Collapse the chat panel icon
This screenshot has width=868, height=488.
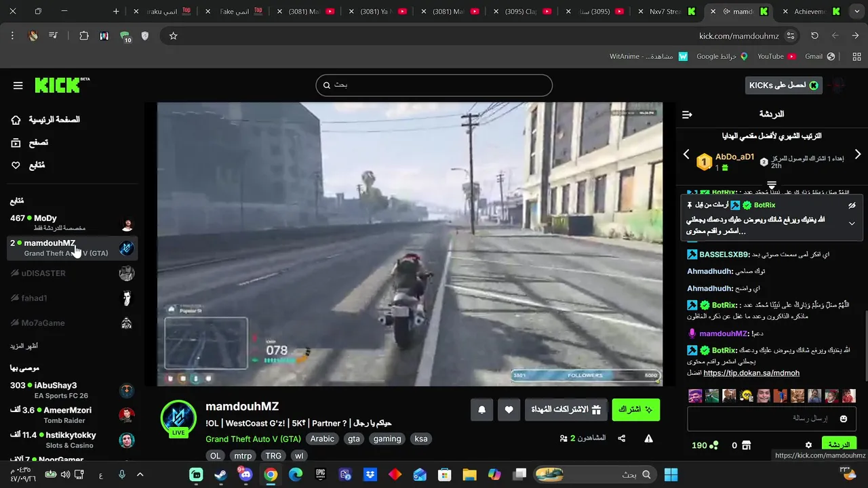point(687,115)
